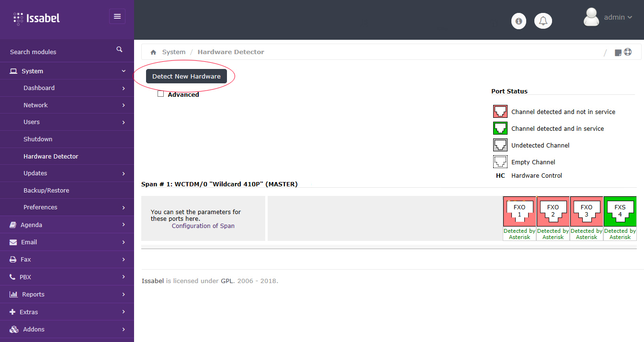Image resolution: width=644 pixels, height=342 pixels.
Task: Open the Configuration of Span link
Action: 203,226
